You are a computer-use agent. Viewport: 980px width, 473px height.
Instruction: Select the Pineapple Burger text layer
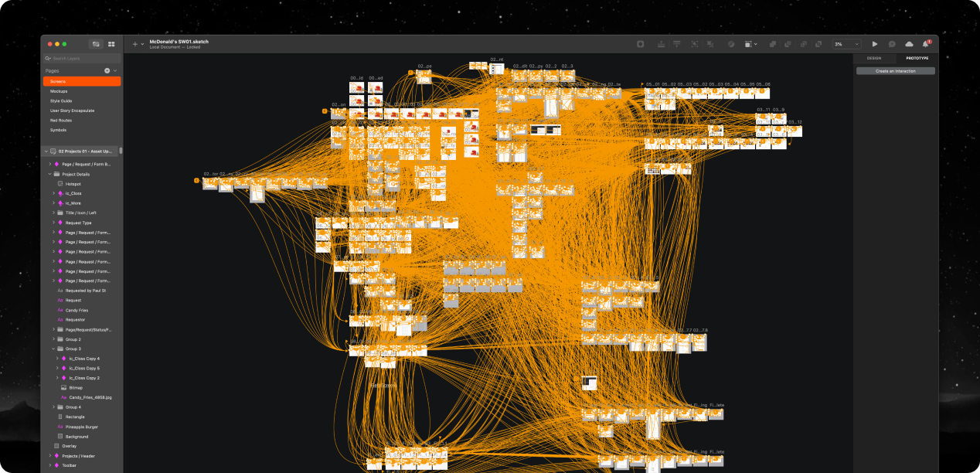(81, 427)
